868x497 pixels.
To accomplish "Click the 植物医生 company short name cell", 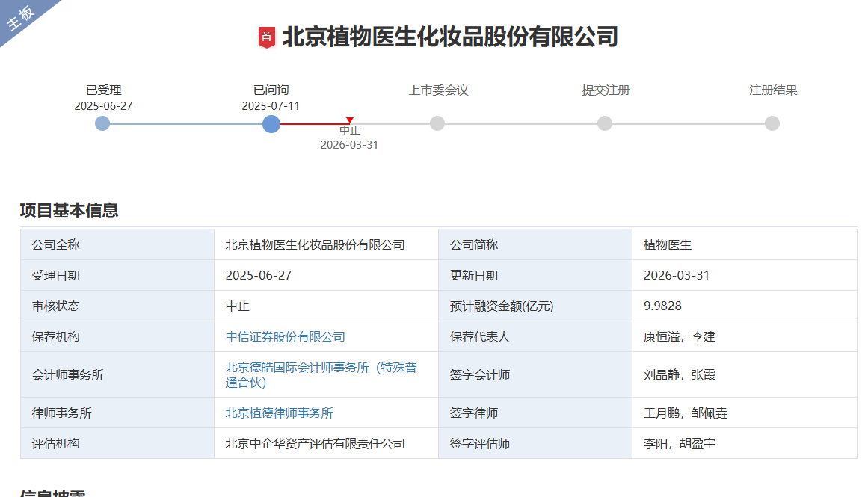I will [667, 245].
